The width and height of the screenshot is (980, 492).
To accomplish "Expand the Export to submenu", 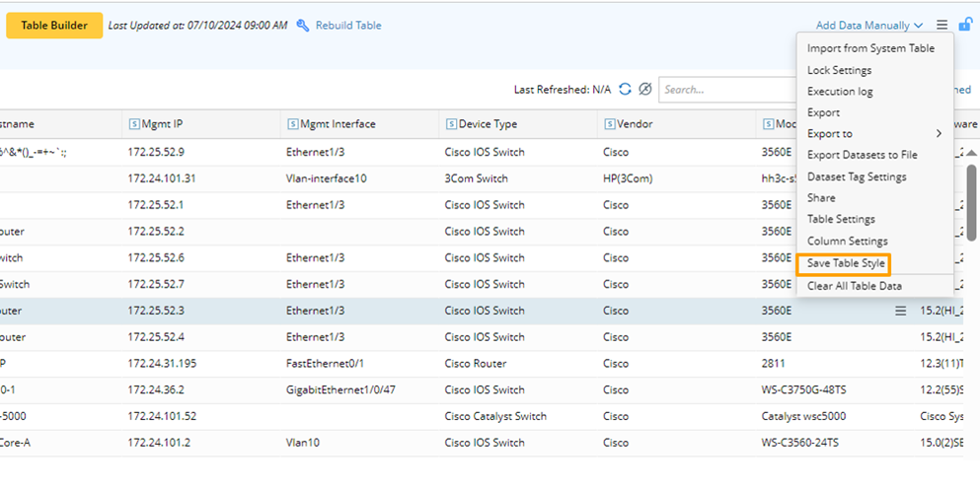I will [x=874, y=134].
